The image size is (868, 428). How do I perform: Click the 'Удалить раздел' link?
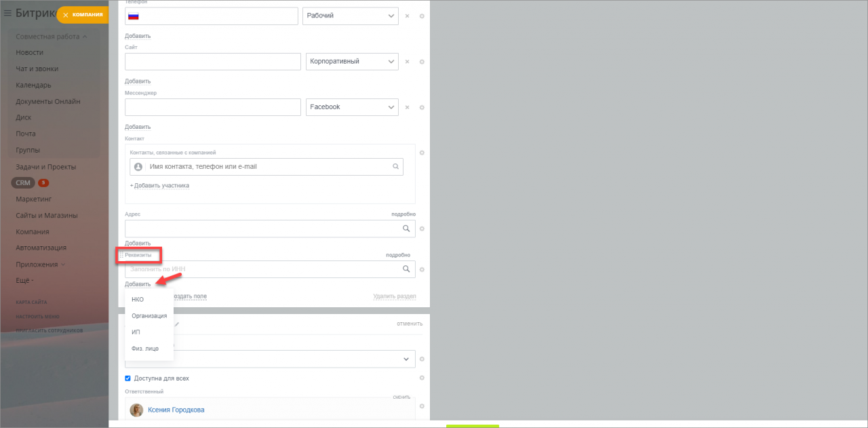coord(394,296)
